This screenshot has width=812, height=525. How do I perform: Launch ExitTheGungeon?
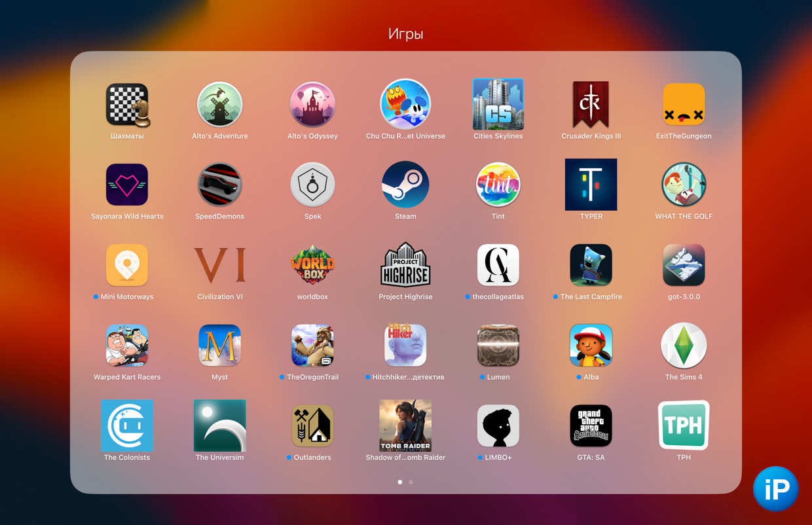684,105
